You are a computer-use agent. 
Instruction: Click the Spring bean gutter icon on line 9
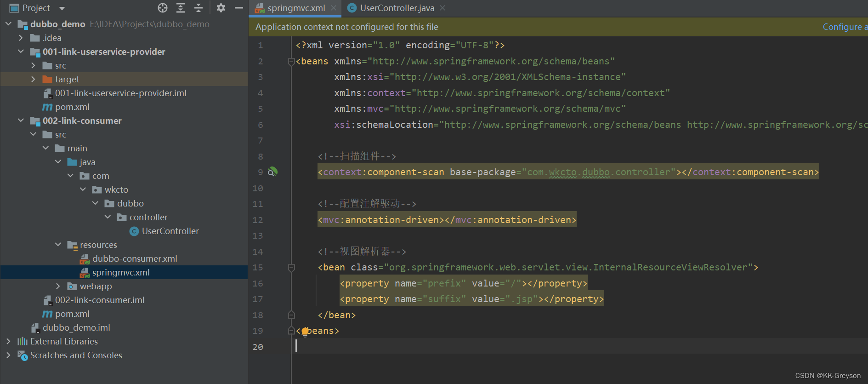pyautogui.click(x=272, y=172)
